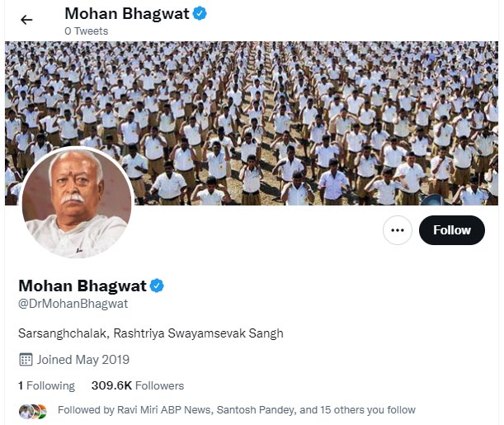Go back using the left arrow
504x425 pixels.
pyautogui.click(x=26, y=20)
